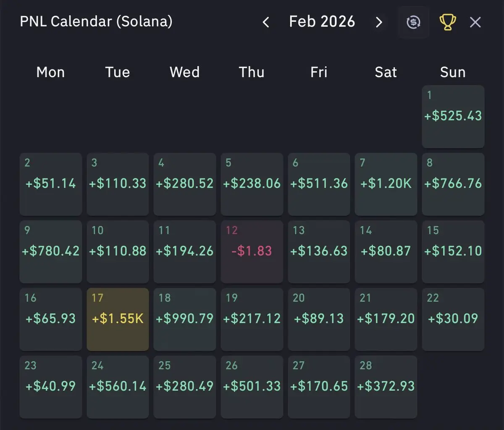Toggle the currency switch icon
This screenshot has height=430, width=504.
coord(414,22)
